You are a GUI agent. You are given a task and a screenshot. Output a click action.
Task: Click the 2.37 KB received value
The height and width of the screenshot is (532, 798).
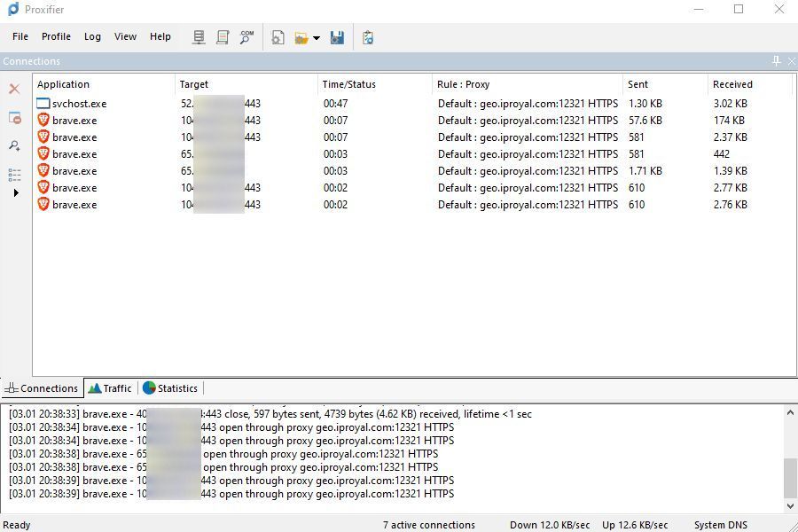click(731, 137)
